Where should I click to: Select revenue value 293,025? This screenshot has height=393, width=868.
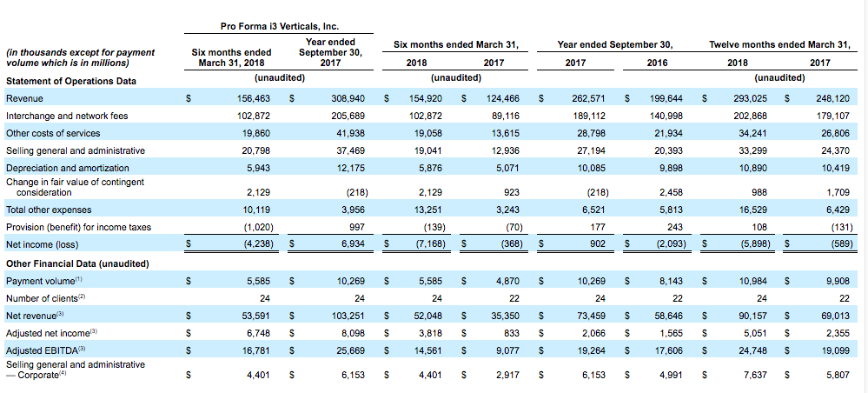coord(752,98)
